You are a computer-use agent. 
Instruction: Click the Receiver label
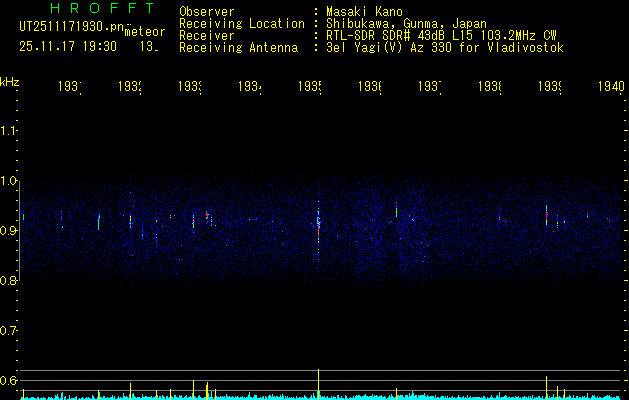click(x=207, y=36)
